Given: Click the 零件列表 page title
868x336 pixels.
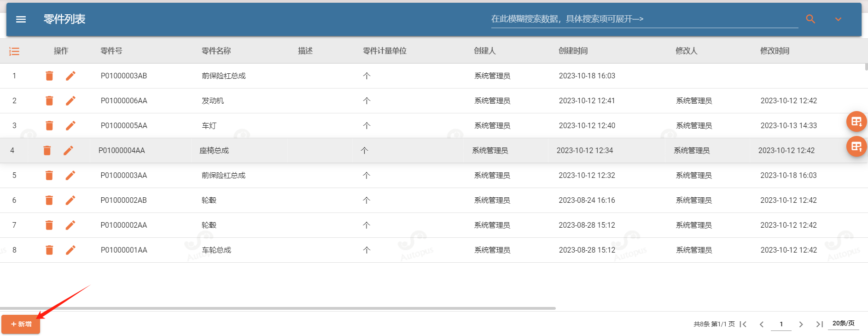Looking at the screenshot, I should click(64, 19).
